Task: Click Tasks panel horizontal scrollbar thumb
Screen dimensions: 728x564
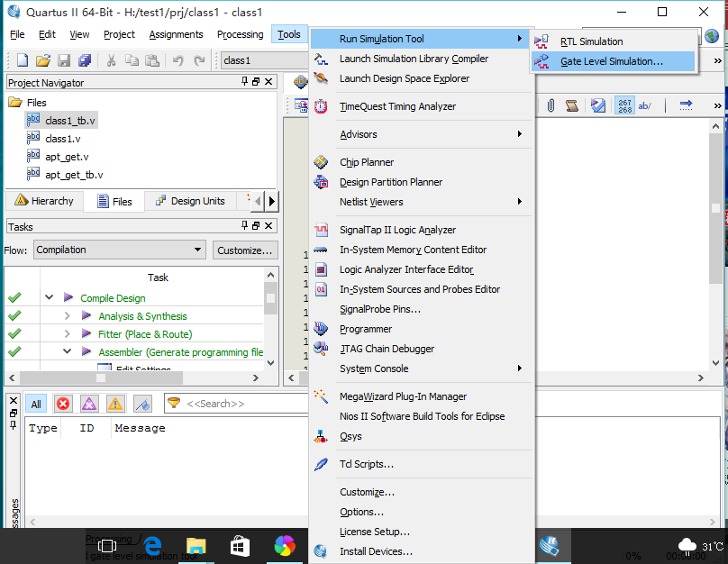Action: 100,378
